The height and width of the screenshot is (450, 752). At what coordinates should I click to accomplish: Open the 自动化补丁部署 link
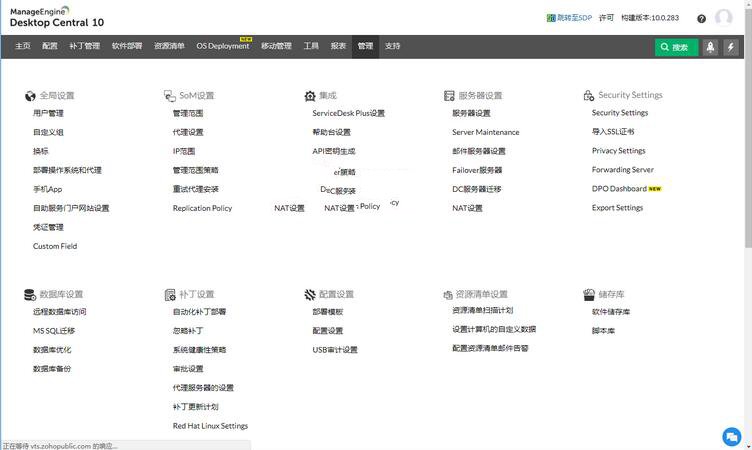coord(199,312)
